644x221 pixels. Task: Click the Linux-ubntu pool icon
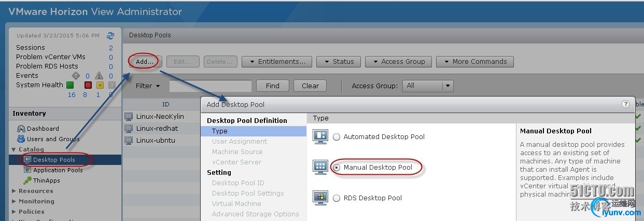coord(129,140)
